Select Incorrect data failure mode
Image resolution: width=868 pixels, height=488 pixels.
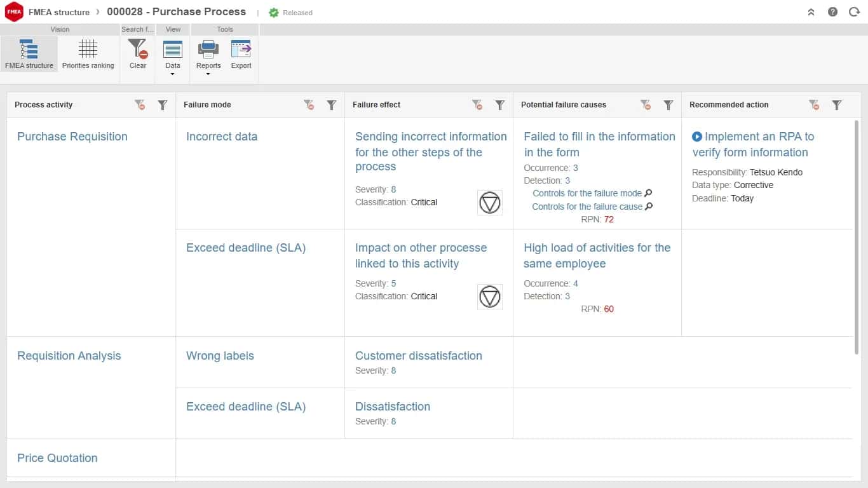(x=222, y=137)
